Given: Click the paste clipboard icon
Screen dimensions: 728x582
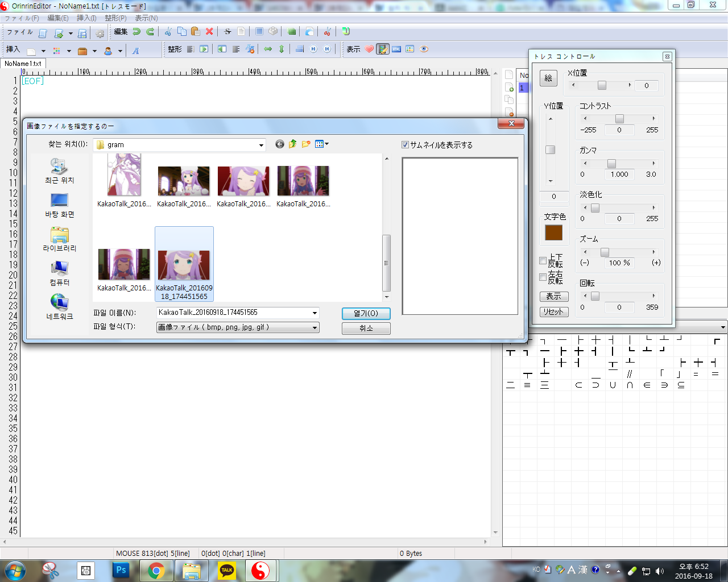Looking at the screenshot, I should pos(195,32).
